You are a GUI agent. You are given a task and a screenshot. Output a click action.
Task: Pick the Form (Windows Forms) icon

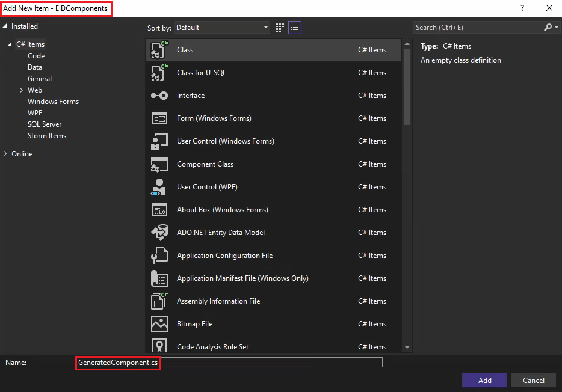coord(159,118)
